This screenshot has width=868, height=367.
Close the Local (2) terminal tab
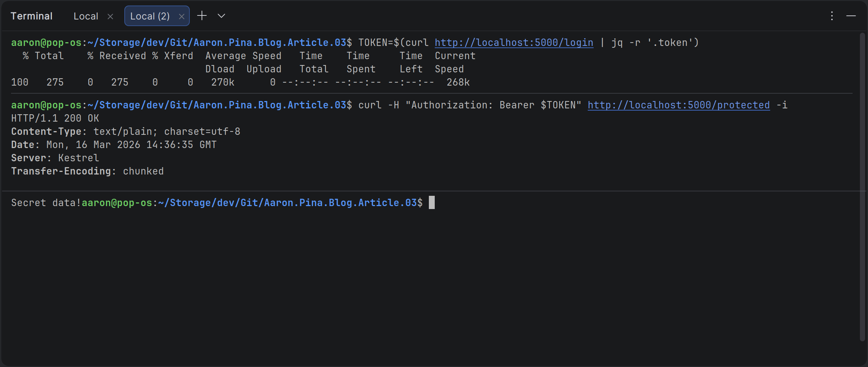tap(181, 17)
